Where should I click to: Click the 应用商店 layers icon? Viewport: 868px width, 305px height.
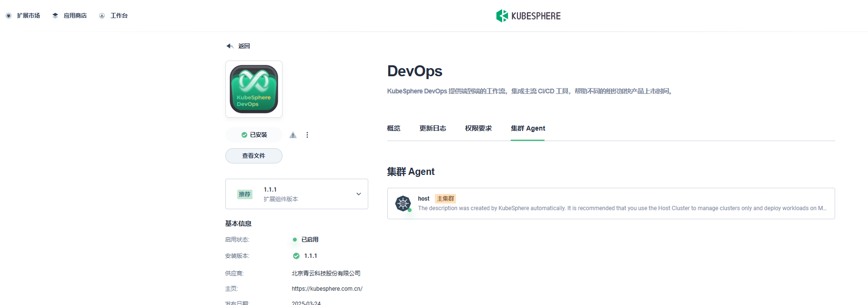(x=55, y=16)
